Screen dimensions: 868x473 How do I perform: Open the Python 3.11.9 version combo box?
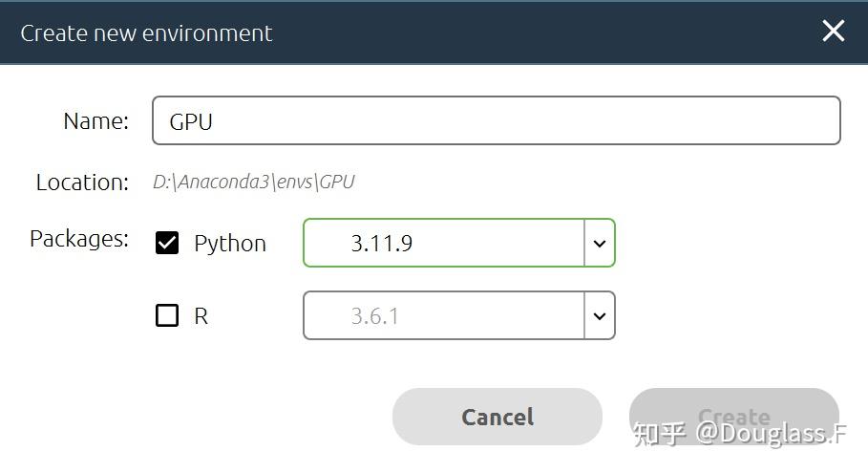click(x=444, y=243)
